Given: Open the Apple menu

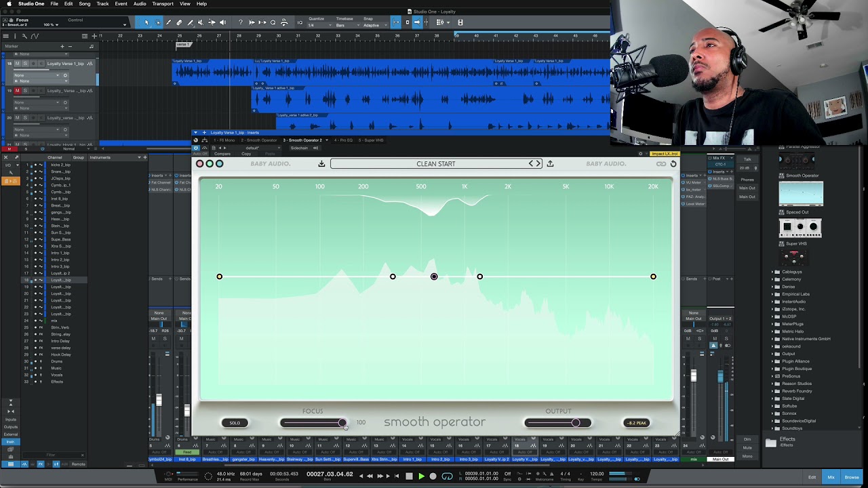Looking at the screenshot, I should [9, 4].
